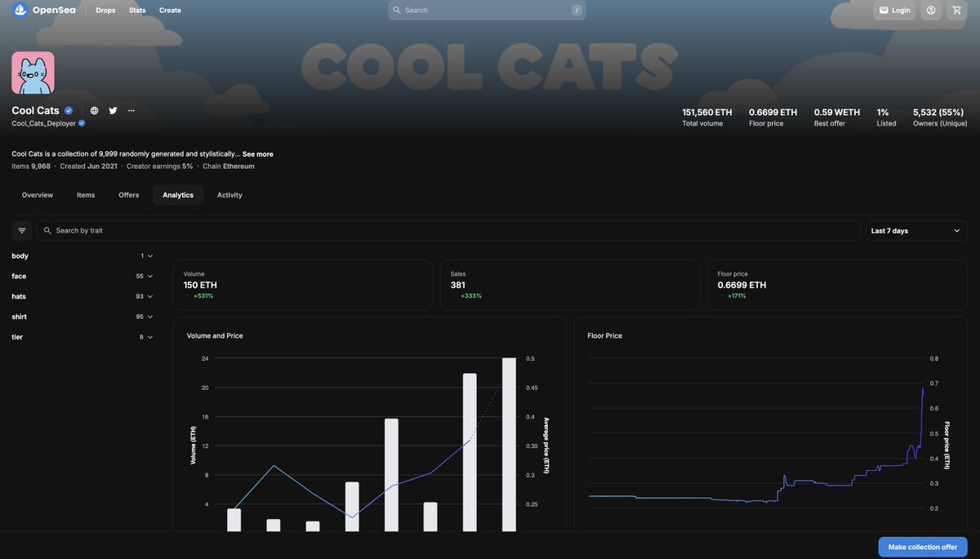
Task: Open the Cool Cats Twitter icon
Action: click(x=113, y=110)
